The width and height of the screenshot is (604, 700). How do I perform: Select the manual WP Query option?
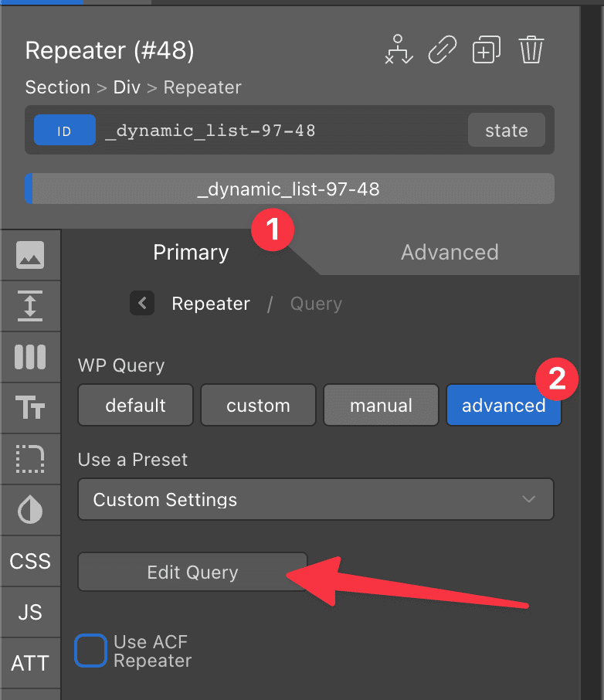coord(381,405)
